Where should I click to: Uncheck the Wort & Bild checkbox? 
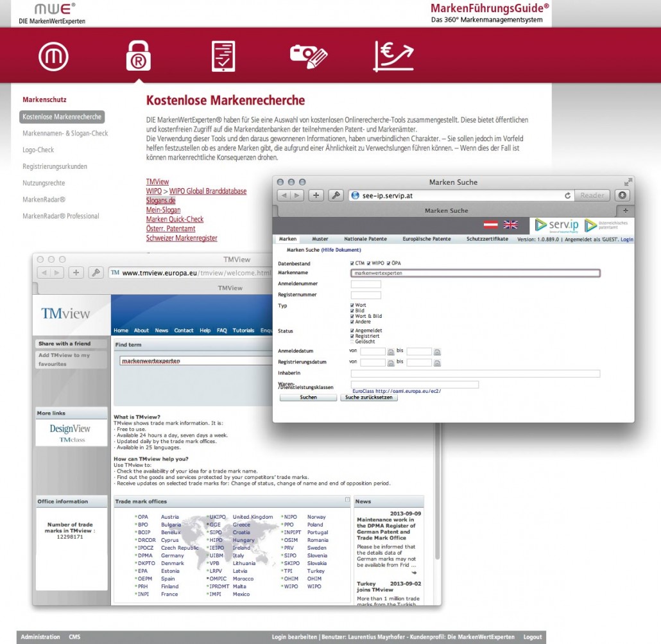(352, 316)
